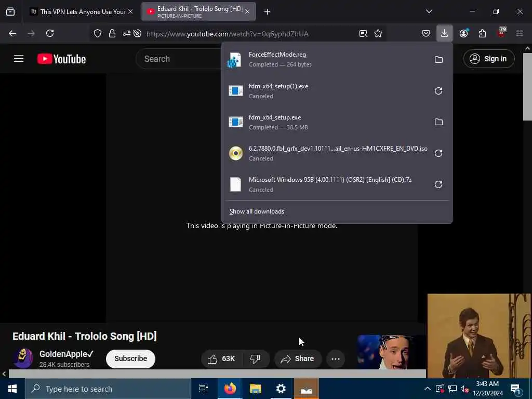
Task: Select the Microsoft Windows 95B download entry
Action: [x=327, y=184]
